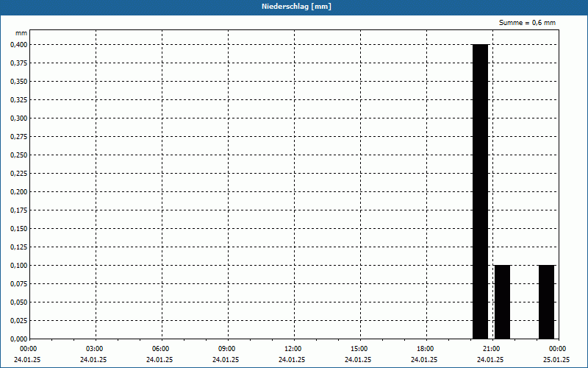Click the bar just after 21:00
The width and height of the screenshot is (588, 368).
(503, 302)
